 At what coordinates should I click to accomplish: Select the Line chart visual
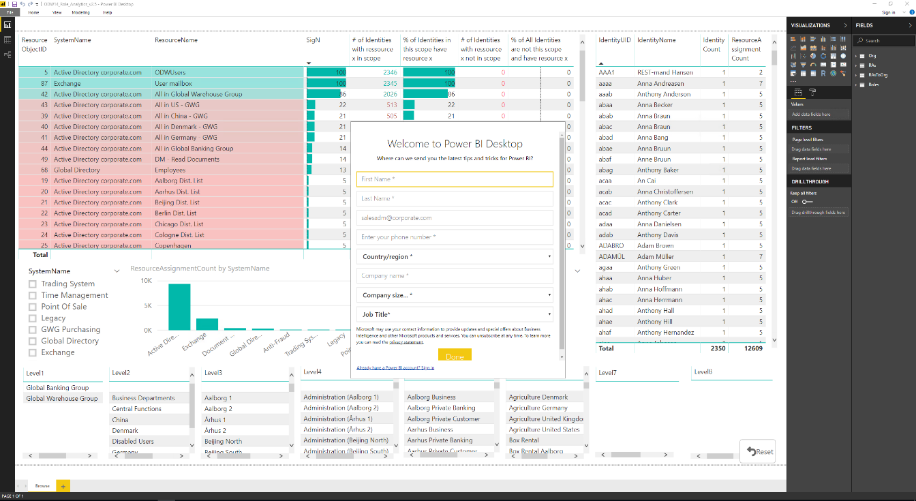pos(793,48)
